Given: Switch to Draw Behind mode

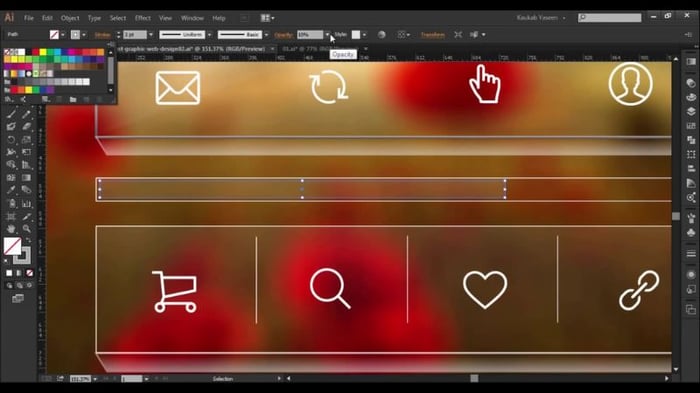Looking at the screenshot, I should pos(20,285).
